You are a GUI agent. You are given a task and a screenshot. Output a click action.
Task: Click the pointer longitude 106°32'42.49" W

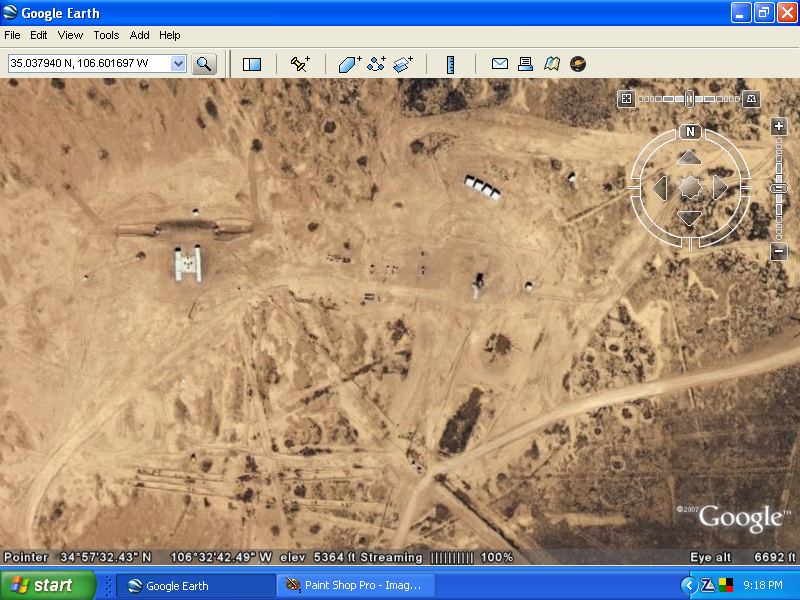(221, 557)
